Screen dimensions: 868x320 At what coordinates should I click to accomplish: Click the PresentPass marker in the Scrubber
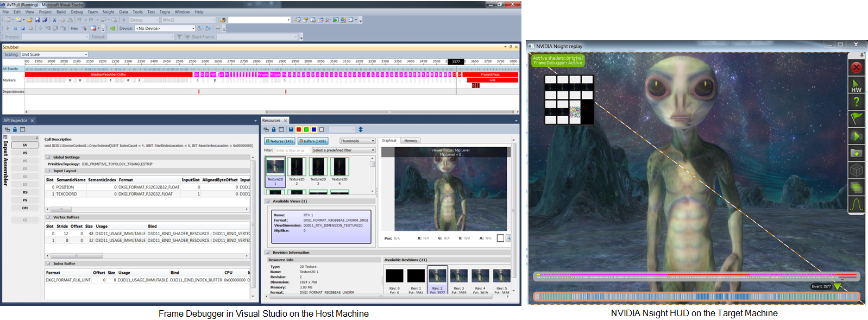pos(489,74)
